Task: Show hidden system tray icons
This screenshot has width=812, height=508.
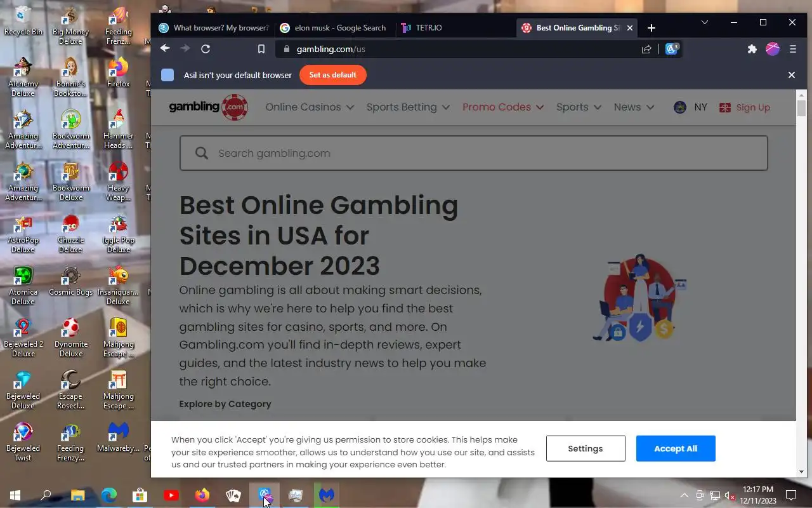Action: (x=684, y=495)
